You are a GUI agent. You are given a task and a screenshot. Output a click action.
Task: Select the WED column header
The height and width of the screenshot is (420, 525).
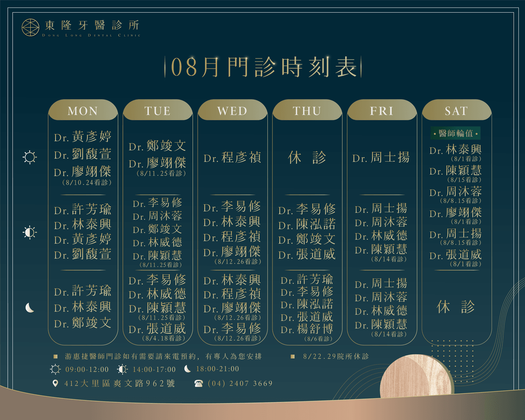(x=232, y=111)
